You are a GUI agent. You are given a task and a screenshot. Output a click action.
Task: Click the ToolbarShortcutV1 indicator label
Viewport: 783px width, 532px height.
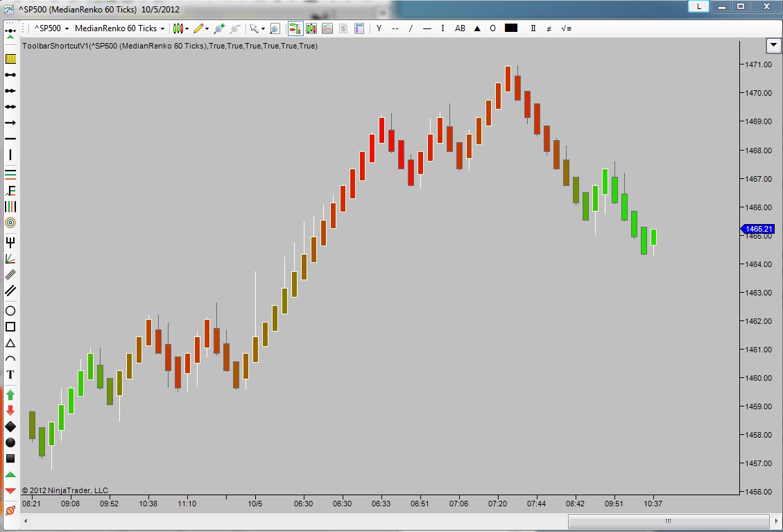(170, 46)
